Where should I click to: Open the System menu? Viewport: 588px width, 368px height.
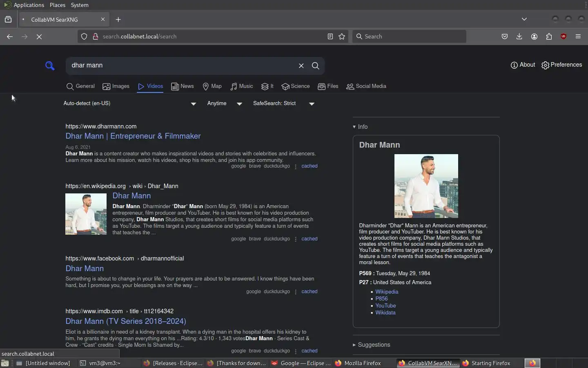(80, 5)
